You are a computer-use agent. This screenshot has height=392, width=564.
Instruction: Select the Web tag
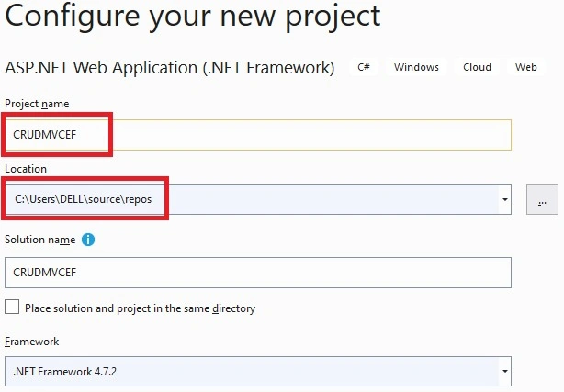point(525,67)
